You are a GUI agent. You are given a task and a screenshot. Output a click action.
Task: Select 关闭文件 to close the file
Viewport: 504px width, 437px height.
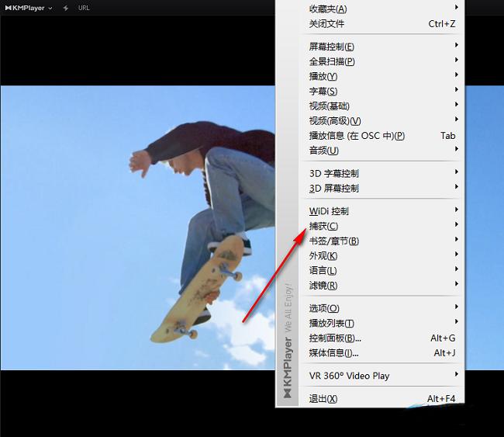[x=326, y=23]
